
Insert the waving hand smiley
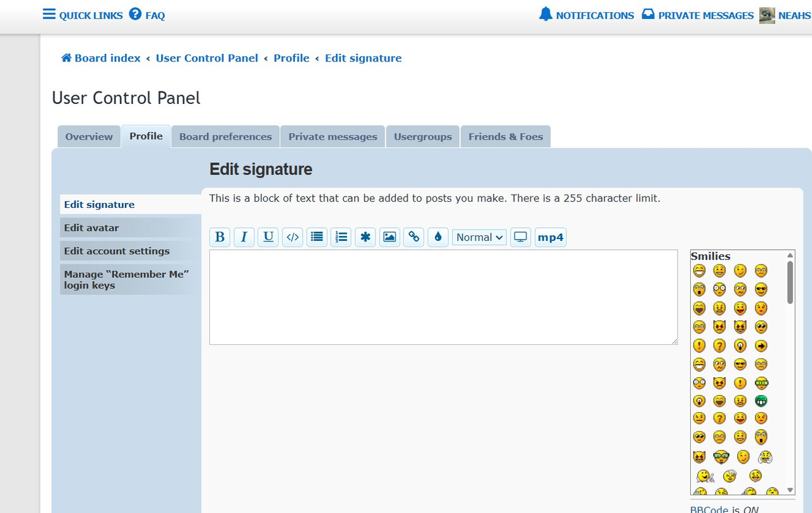(x=705, y=476)
